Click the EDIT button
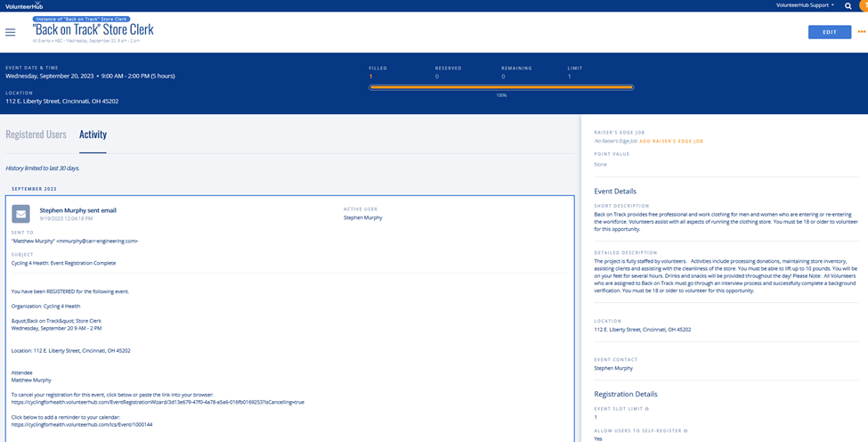The width and height of the screenshot is (868, 442). tap(829, 32)
